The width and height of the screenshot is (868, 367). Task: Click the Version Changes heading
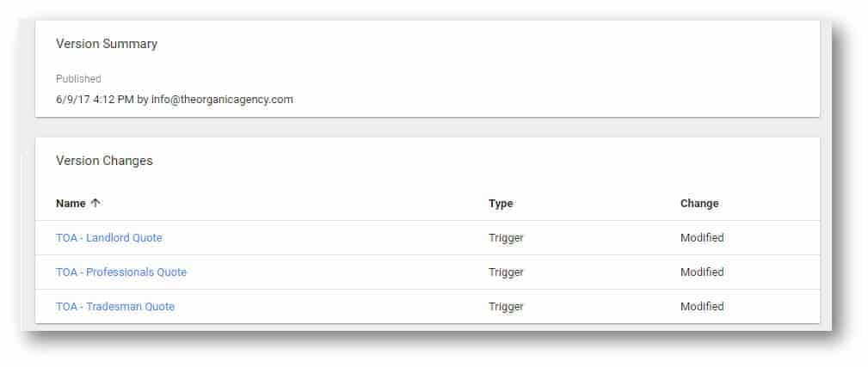[104, 161]
